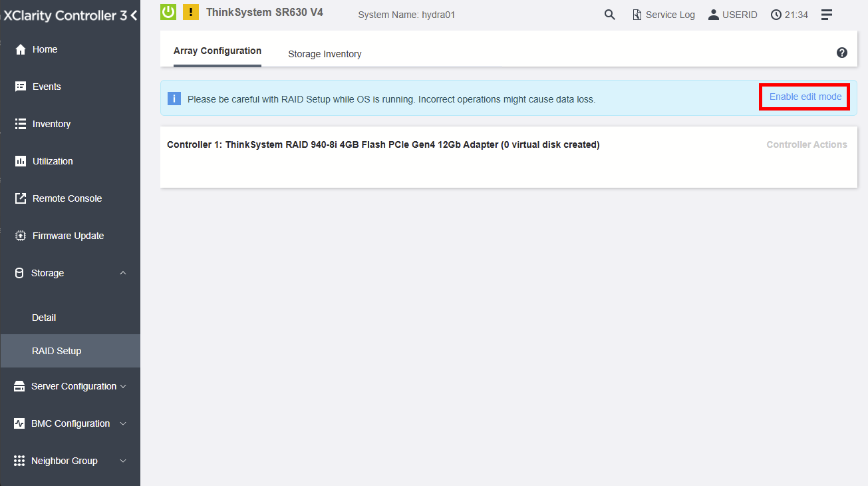868x486 pixels.
Task: Open the Storage Detail page
Action: [x=44, y=318]
